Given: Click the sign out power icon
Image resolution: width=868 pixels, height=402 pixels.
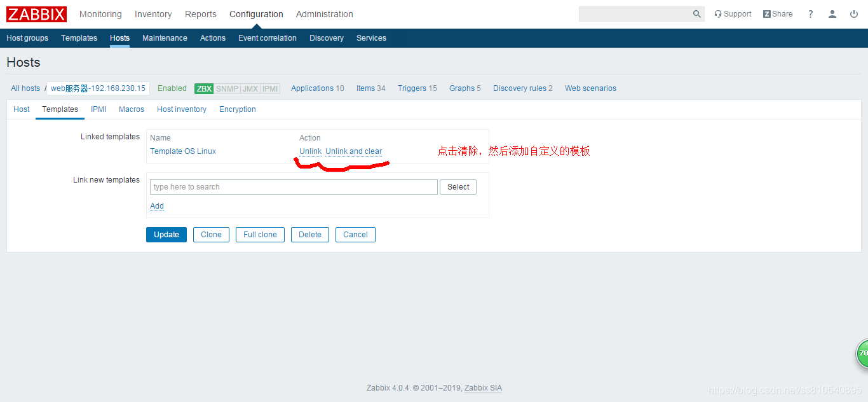Looking at the screenshot, I should 854,14.
